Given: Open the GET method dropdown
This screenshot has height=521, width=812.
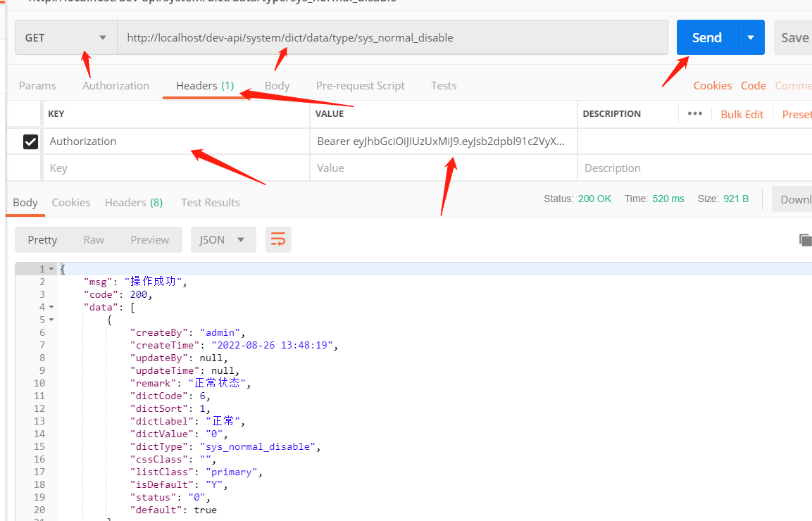Looking at the screenshot, I should tap(66, 38).
